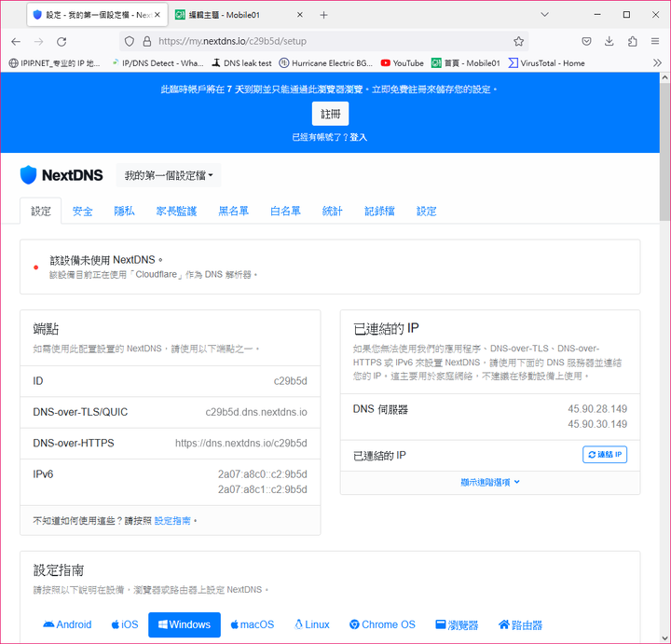Switch to the 隱私 privacy tab
The image size is (671, 644).
click(x=124, y=211)
